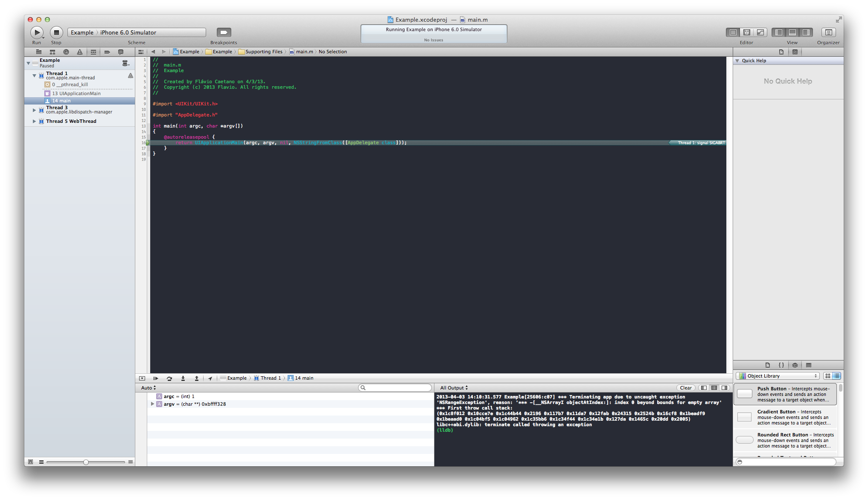Click the variables search field
868x500 pixels.
coord(395,388)
